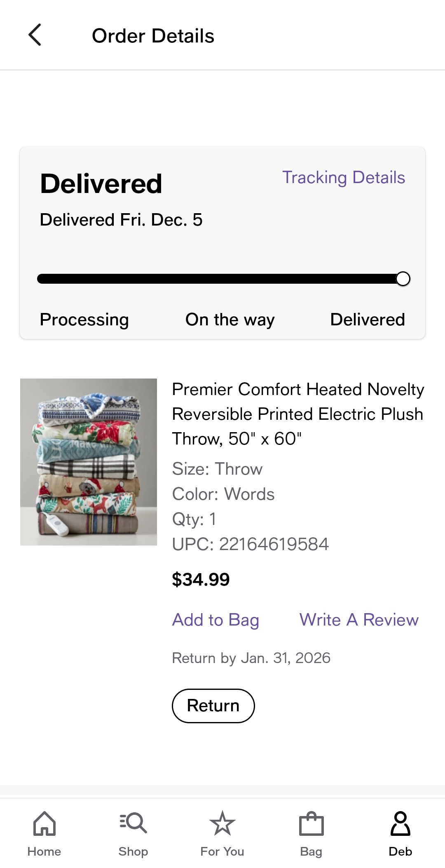Image resolution: width=445 pixels, height=868 pixels.
Task: Open the Shop search icon
Action: click(133, 823)
